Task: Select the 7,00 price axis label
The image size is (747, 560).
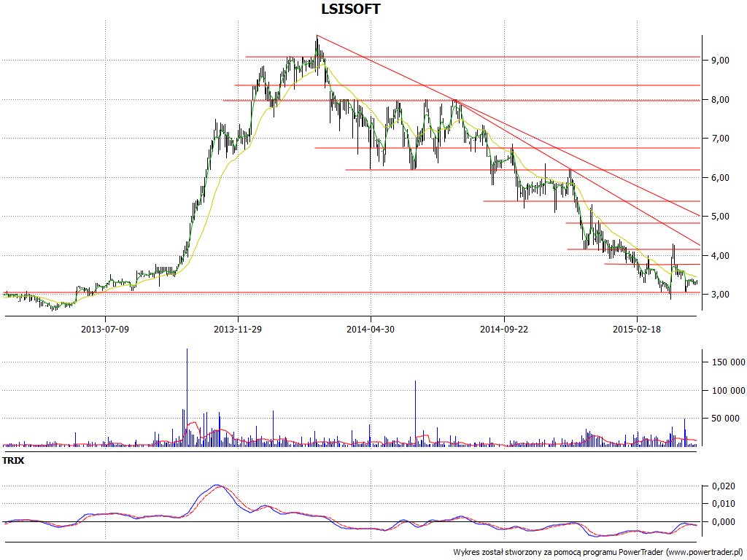Action: (x=720, y=139)
